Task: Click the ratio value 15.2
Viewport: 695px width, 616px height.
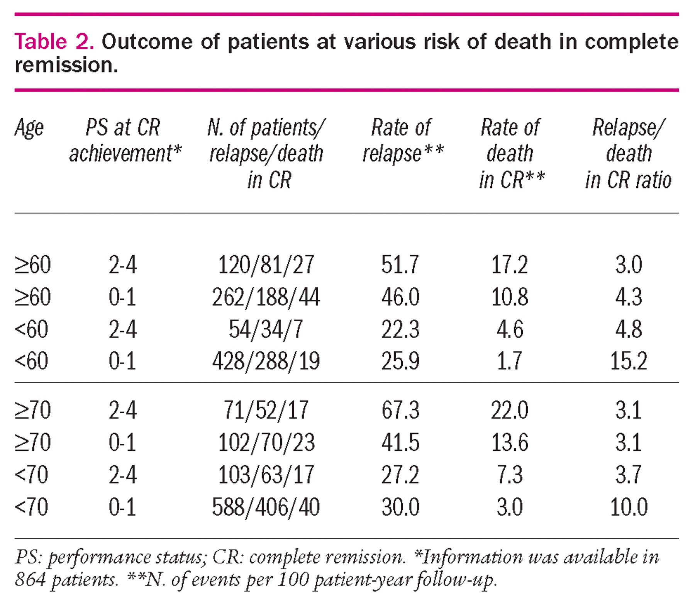Action: coord(628,361)
